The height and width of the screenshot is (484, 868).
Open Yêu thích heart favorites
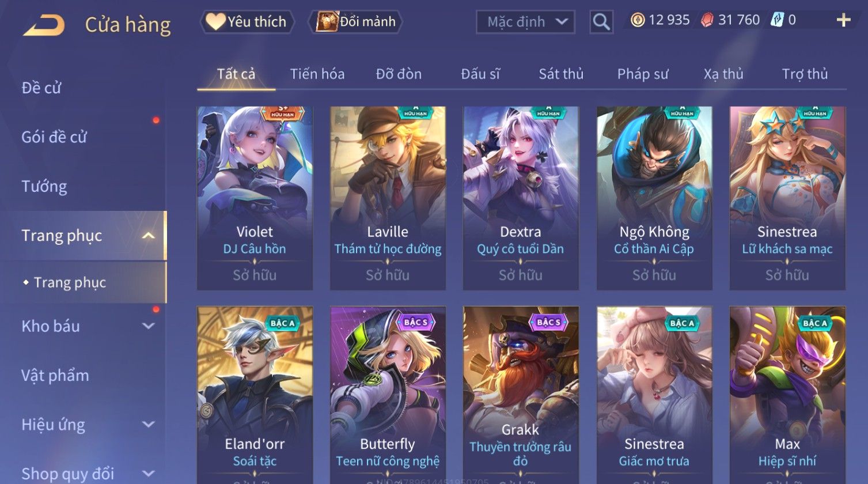point(247,22)
